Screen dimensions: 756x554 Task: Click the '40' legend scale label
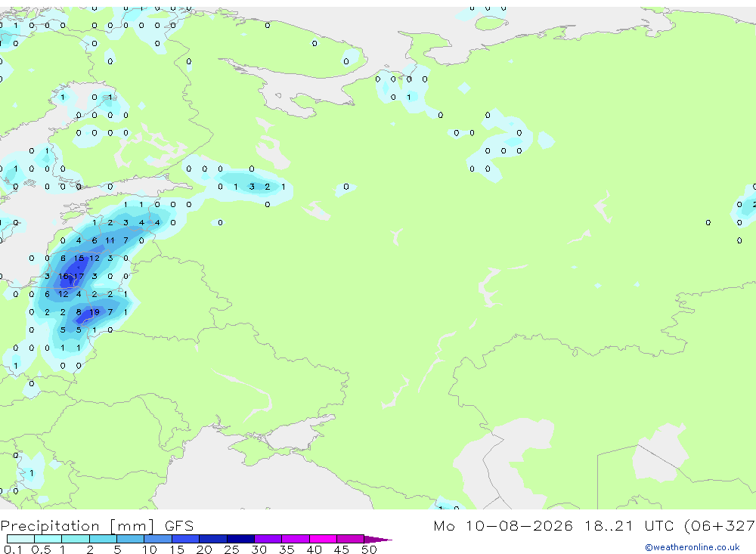coord(314,549)
